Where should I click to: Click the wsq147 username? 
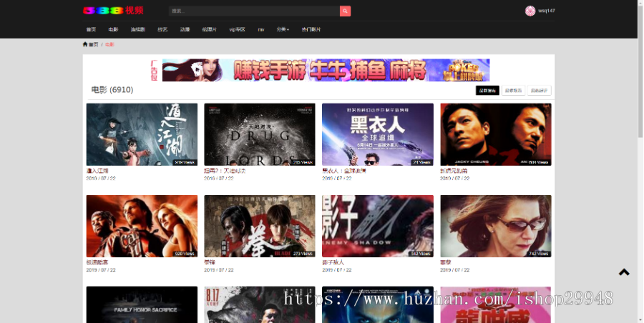(x=547, y=11)
